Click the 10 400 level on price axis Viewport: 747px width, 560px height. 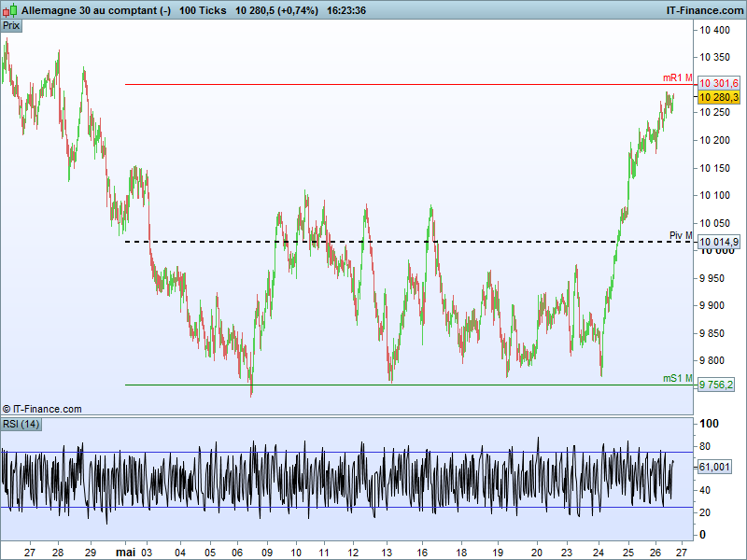[714, 30]
